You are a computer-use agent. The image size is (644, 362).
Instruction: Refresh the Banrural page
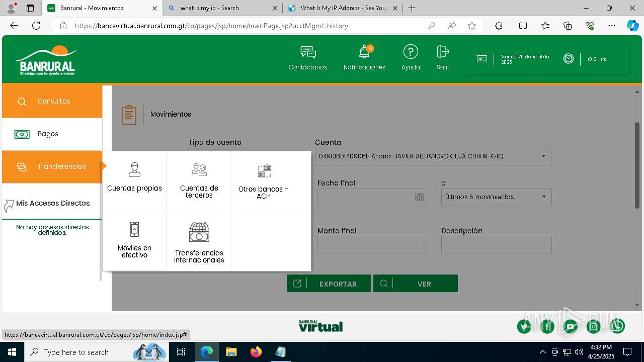[x=36, y=26]
